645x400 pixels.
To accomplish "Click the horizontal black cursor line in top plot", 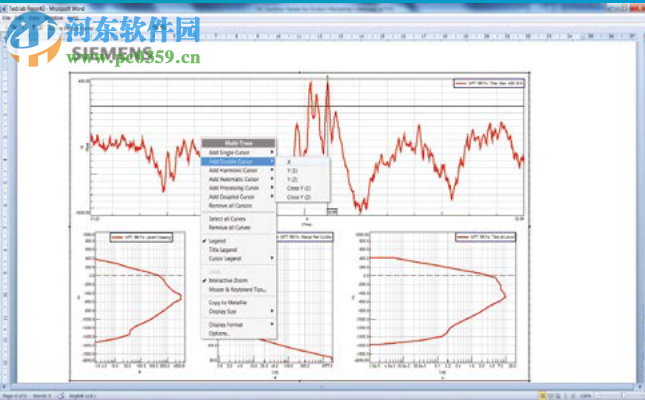I will click(x=307, y=107).
